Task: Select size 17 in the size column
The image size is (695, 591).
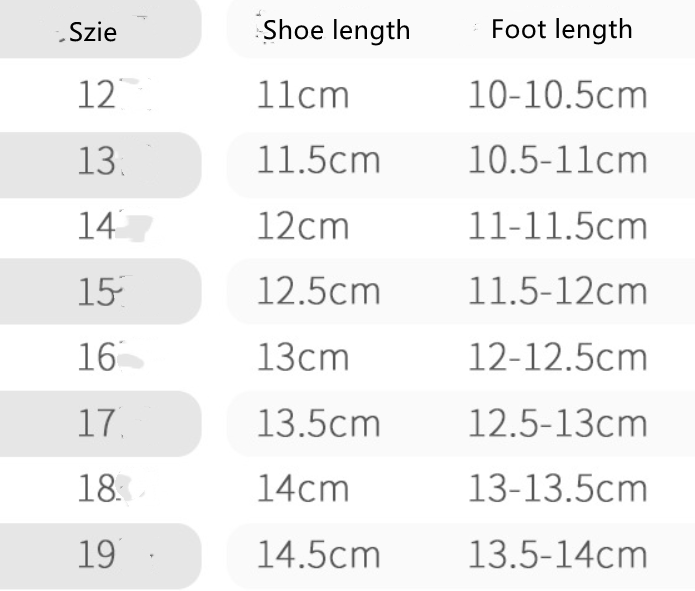Action: point(97,423)
